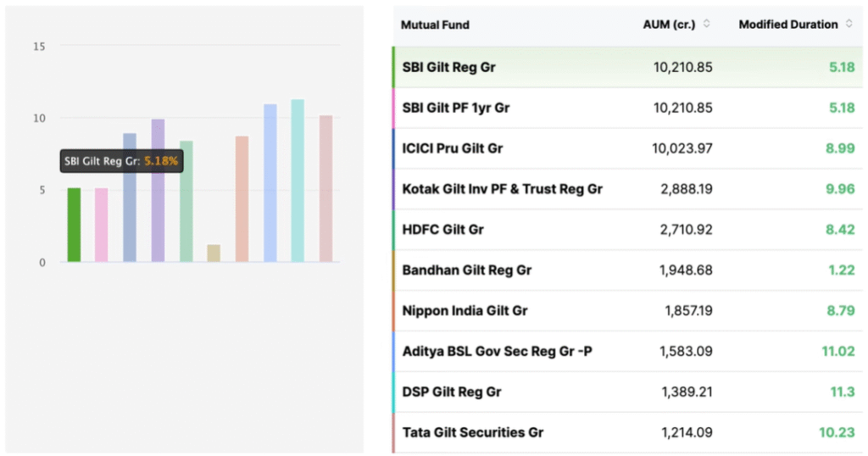Click the Modified Duration column header
Viewport: 868px width, 456px height.
tap(788, 25)
